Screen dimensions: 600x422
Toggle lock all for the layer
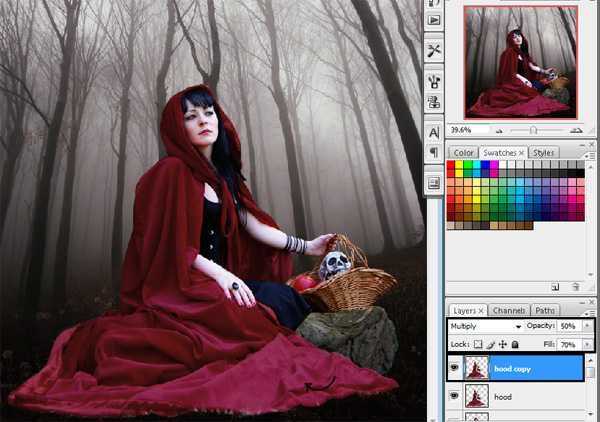click(x=516, y=344)
